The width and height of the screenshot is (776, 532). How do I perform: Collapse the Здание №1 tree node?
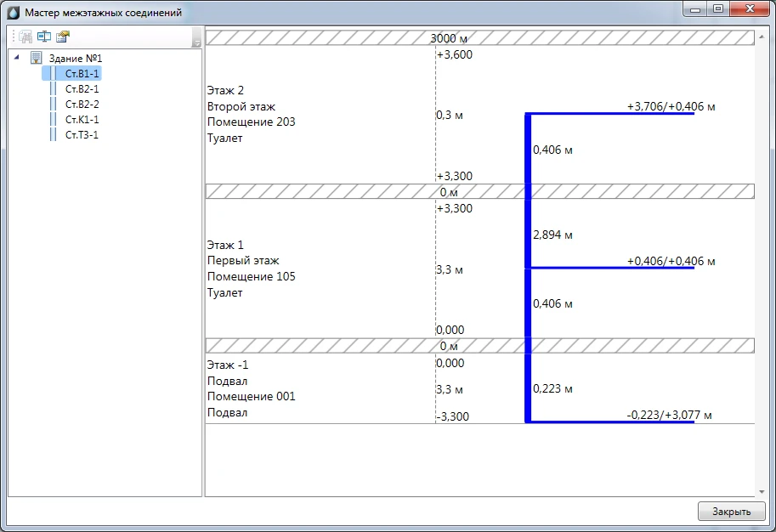pyautogui.click(x=18, y=58)
